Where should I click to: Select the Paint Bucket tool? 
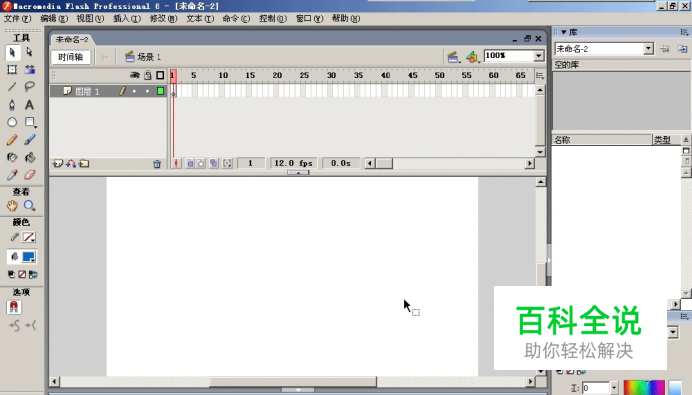point(30,158)
